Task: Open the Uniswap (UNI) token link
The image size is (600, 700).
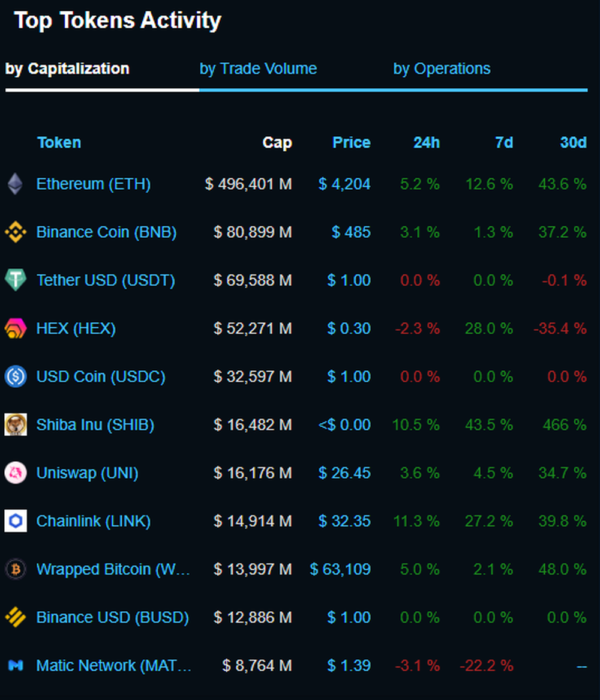Action: click(x=87, y=473)
